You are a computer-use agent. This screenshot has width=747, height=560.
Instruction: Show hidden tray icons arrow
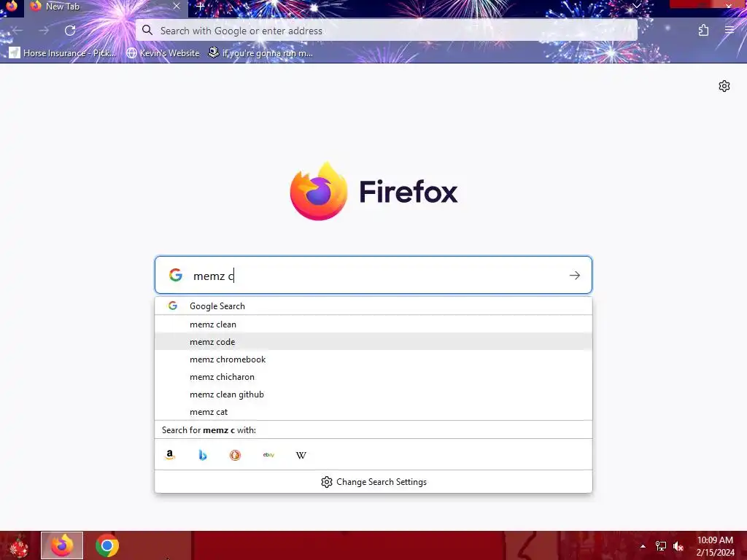point(643,546)
